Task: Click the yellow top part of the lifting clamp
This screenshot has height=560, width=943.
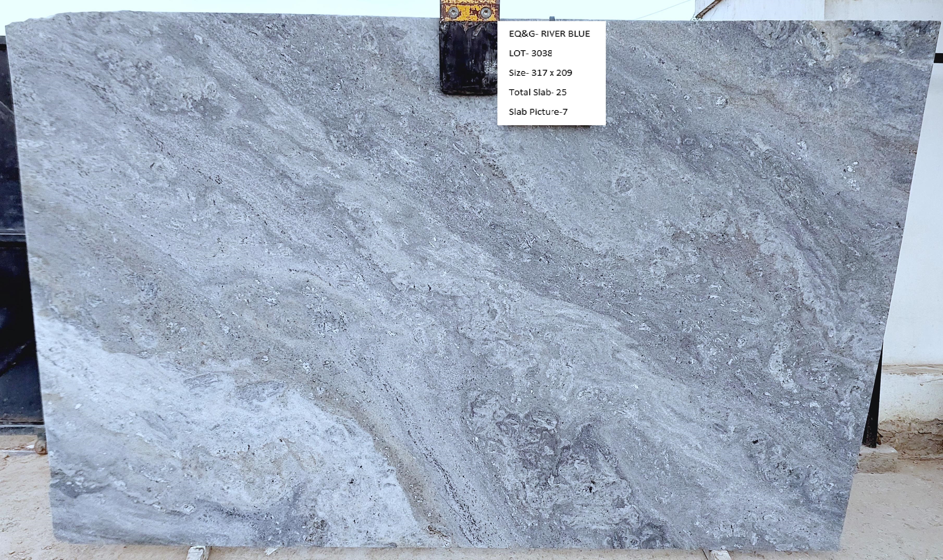Action: [x=470, y=9]
